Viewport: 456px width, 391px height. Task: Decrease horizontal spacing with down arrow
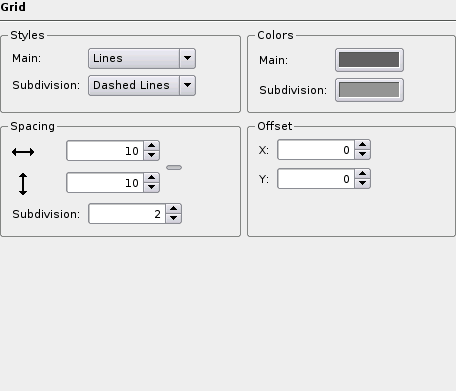point(152,155)
